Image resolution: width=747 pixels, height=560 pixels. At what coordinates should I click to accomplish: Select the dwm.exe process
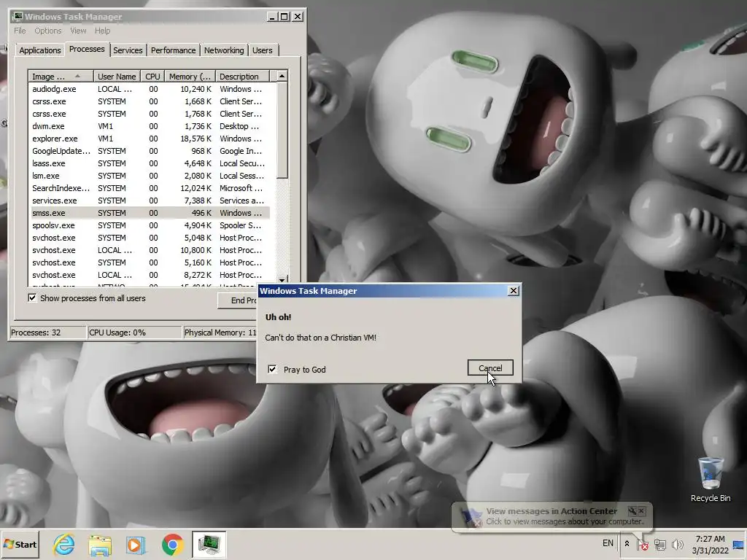point(150,126)
